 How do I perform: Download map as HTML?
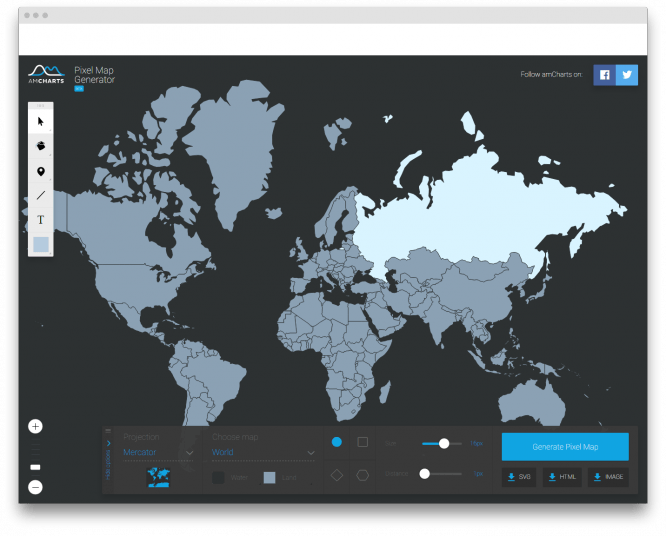tap(562, 477)
